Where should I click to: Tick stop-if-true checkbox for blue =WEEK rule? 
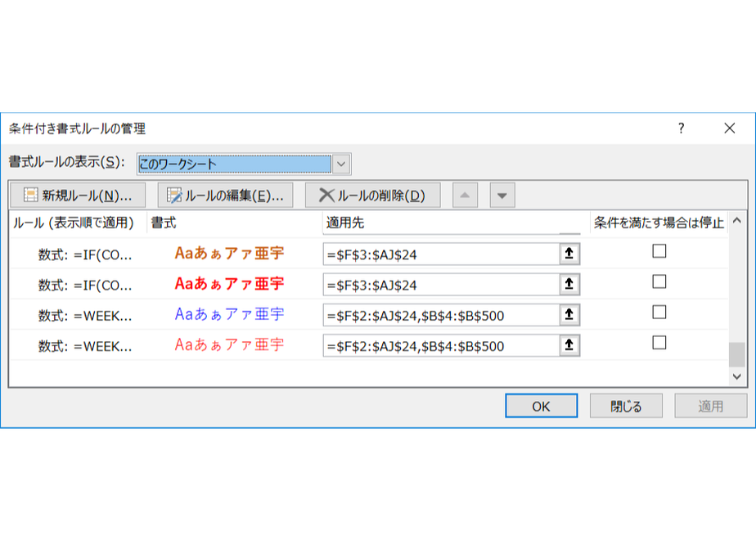click(659, 313)
